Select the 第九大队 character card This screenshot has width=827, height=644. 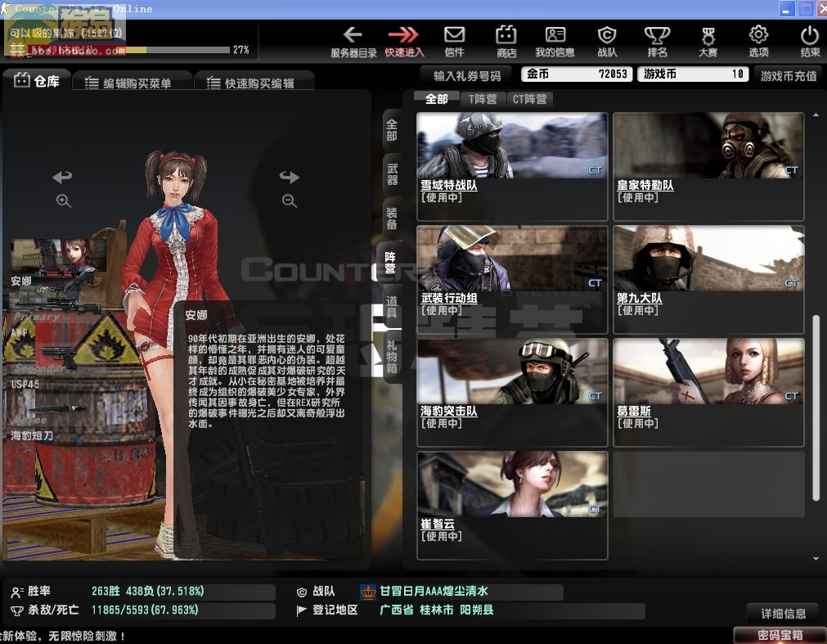pyautogui.click(x=708, y=280)
